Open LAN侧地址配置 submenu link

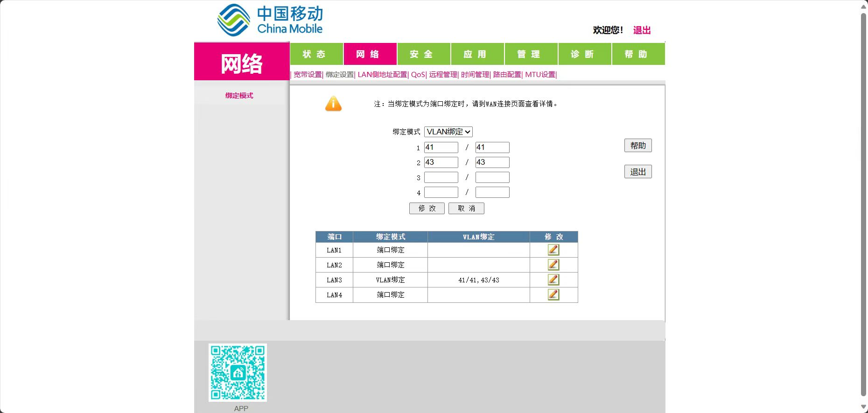382,75
